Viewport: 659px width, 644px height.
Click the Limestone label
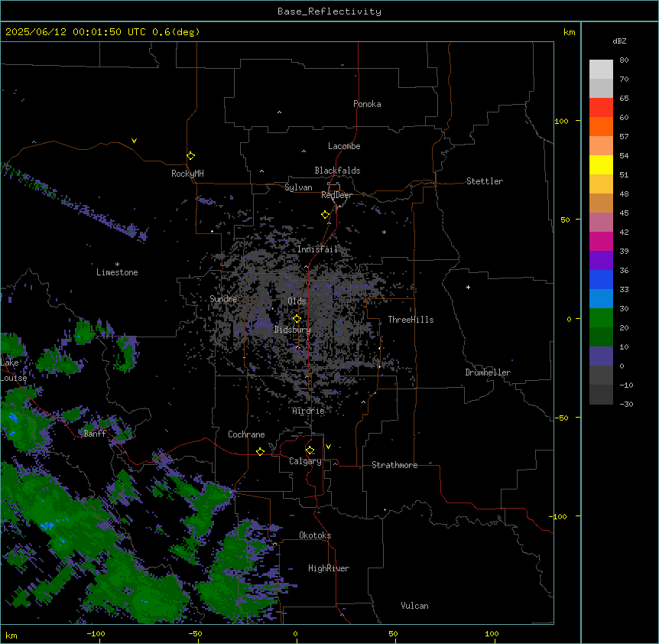pos(117,272)
